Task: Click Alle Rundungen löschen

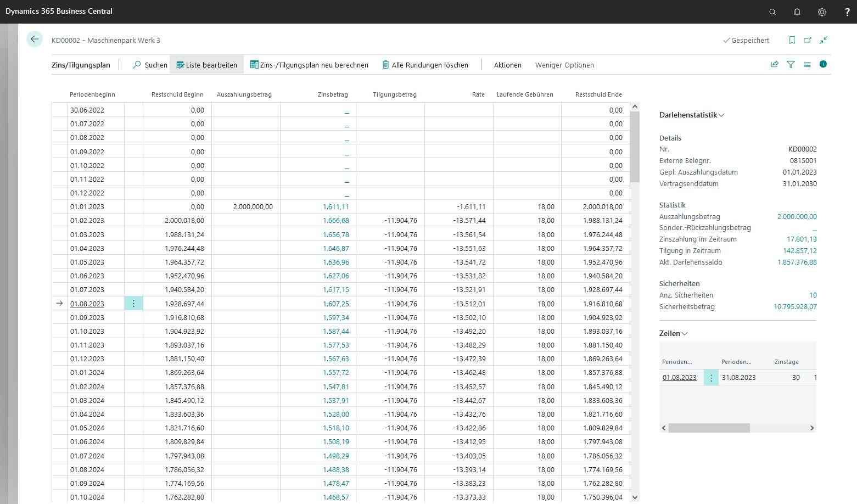Action: 425,65
